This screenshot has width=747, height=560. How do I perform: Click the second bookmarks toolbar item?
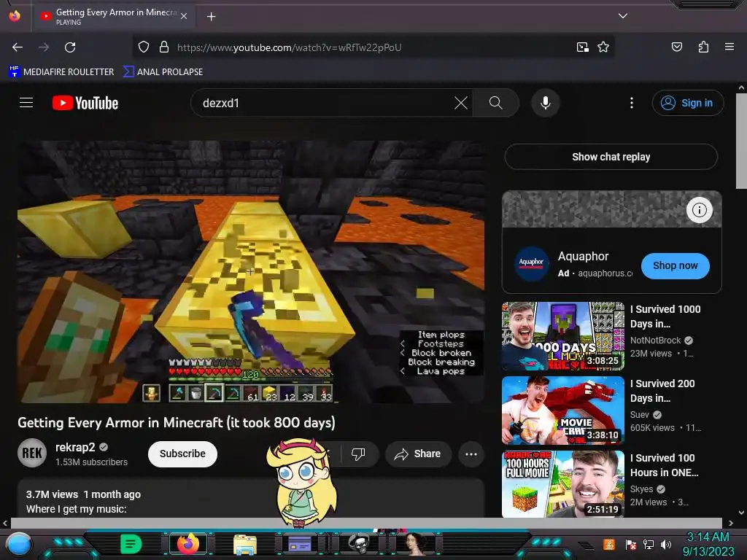[x=163, y=72]
